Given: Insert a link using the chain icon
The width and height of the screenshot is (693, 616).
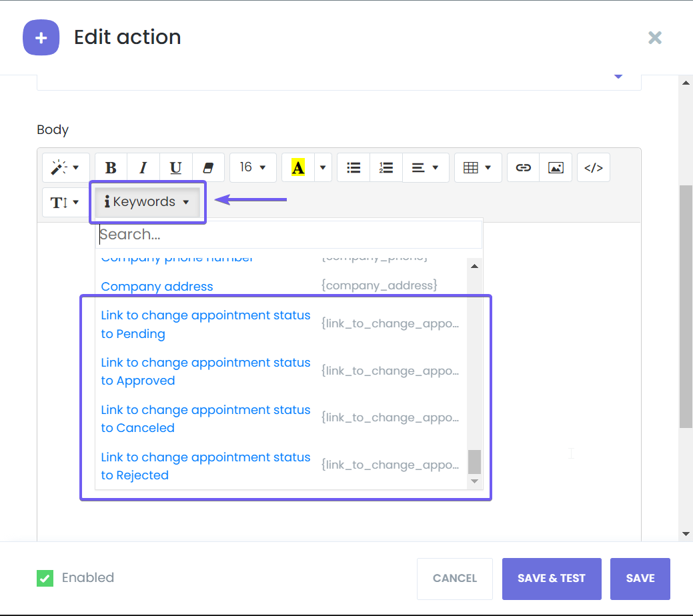Looking at the screenshot, I should (x=522, y=167).
